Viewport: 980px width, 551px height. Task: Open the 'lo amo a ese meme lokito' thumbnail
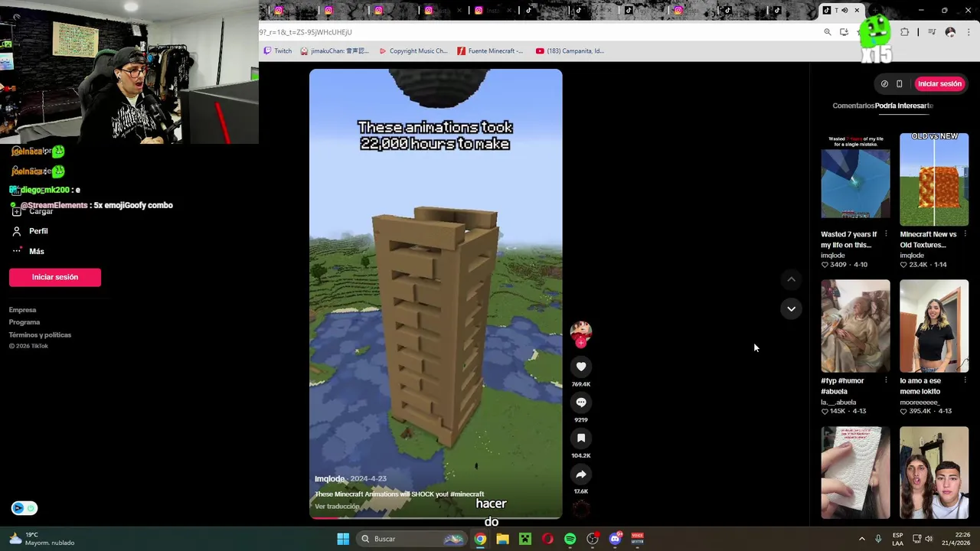(x=934, y=326)
